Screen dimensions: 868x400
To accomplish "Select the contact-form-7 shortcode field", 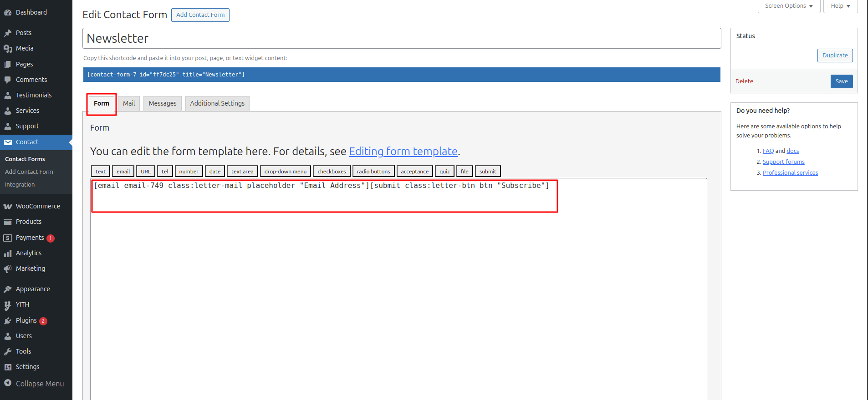I will pyautogui.click(x=402, y=75).
